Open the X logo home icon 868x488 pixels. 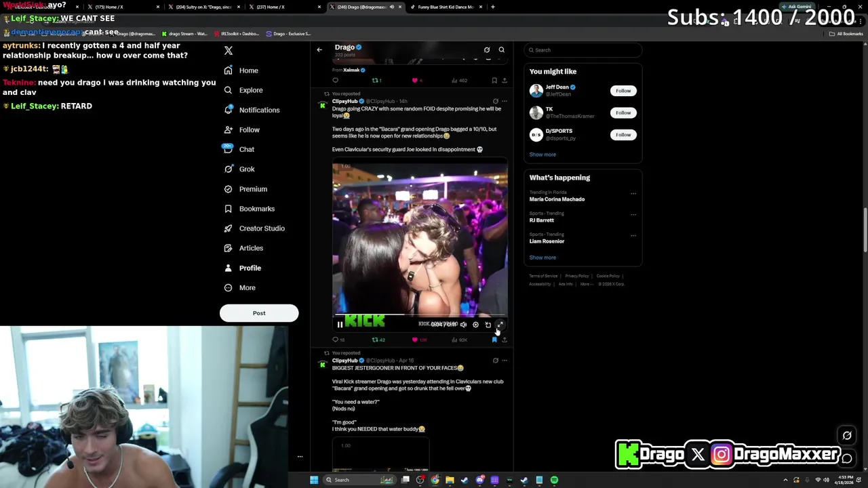(229, 51)
